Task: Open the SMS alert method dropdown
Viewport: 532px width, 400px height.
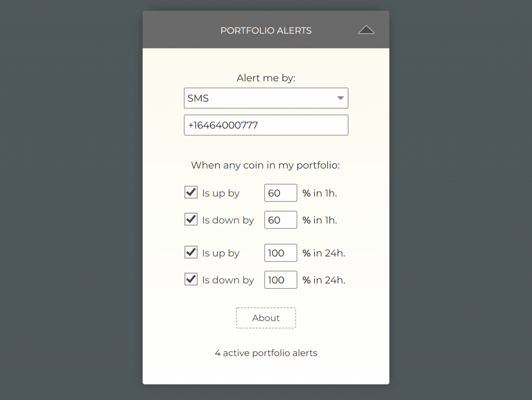Action: 266,98
